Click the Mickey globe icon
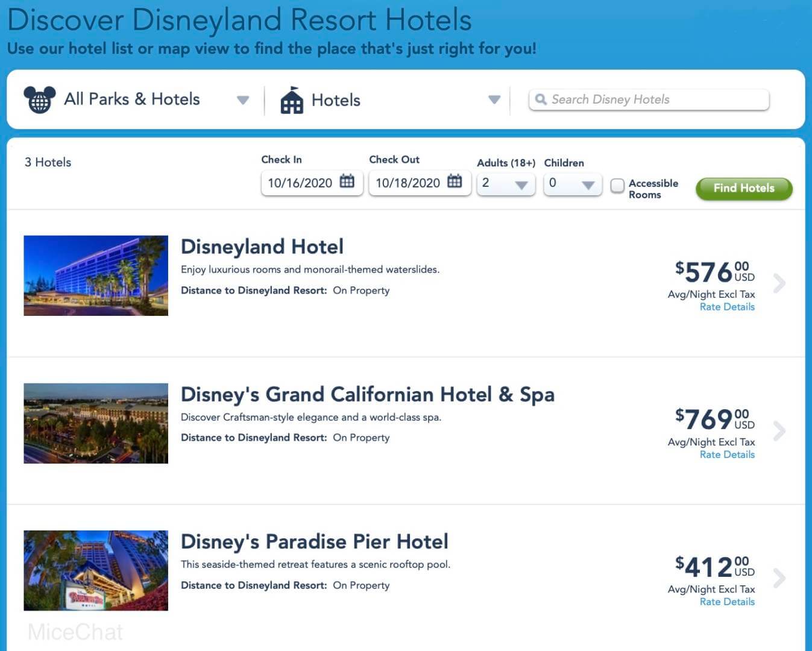This screenshot has height=651, width=812. 39,99
